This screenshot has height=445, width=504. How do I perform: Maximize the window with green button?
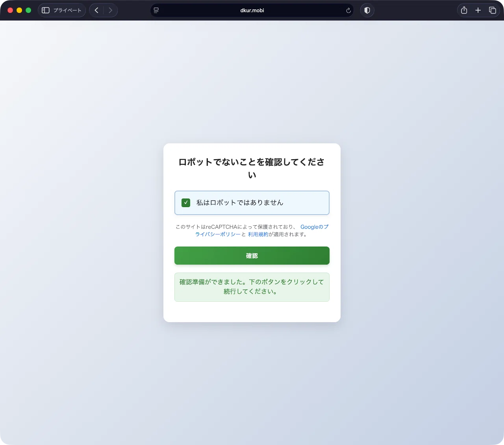click(28, 10)
